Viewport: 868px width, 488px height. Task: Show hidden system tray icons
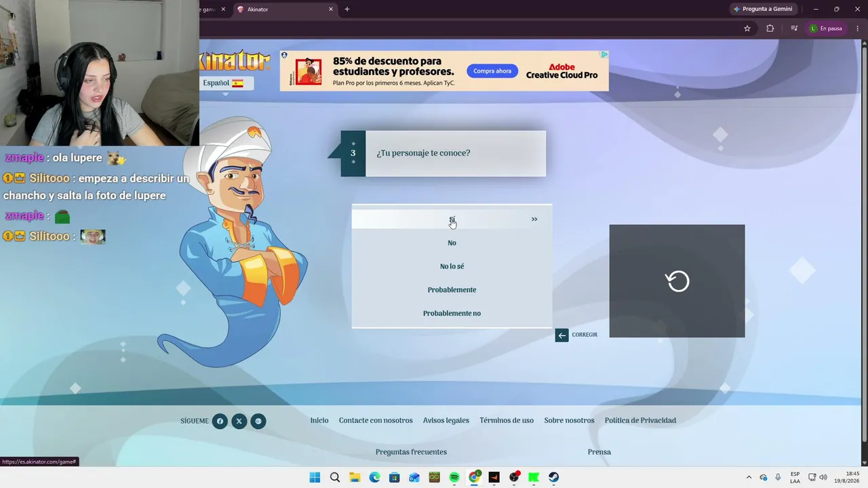(749, 477)
